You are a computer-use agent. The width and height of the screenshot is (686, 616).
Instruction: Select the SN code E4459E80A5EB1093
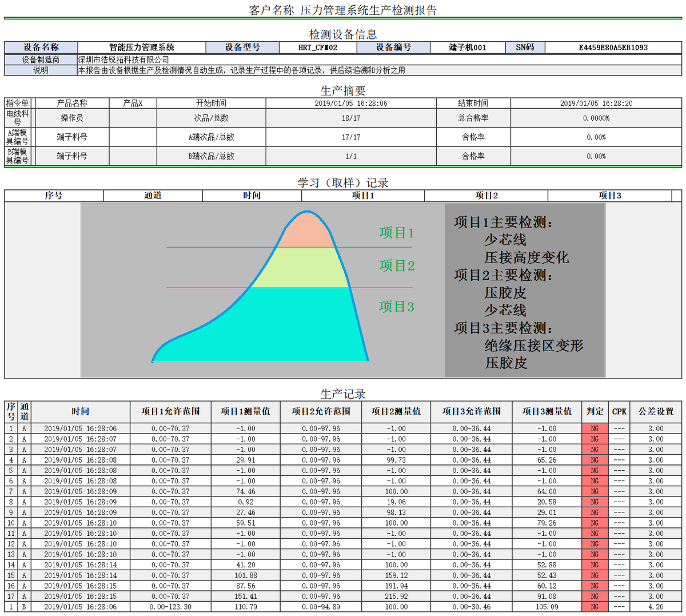pos(613,47)
